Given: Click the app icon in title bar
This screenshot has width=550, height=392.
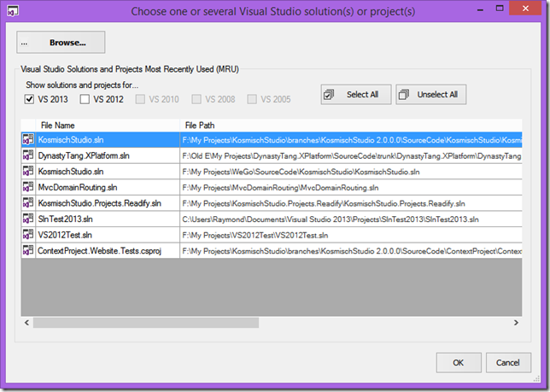Looking at the screenshot, I should point(13,11).
